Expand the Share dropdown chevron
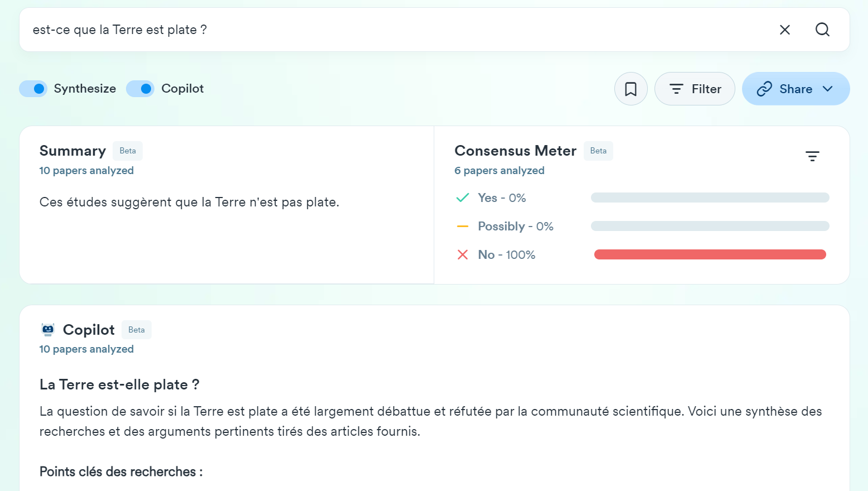 828,89
